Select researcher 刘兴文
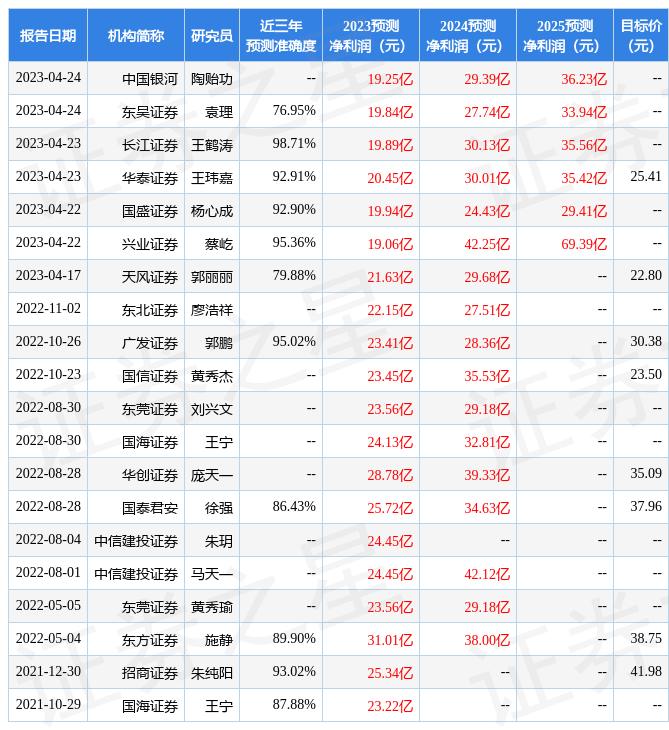This screenshot has height=730, width=669. pyautogui.click(x=212, y=409)
